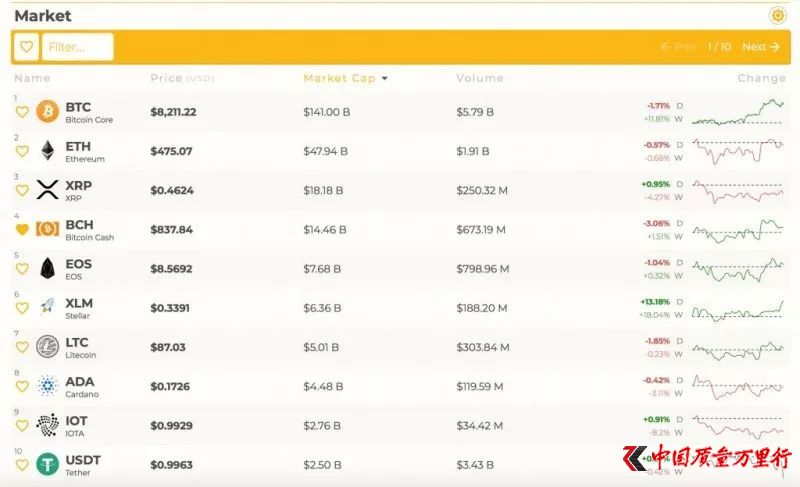Open the XLM price sparkline chart
800x487 pixels.
point(738,310)
